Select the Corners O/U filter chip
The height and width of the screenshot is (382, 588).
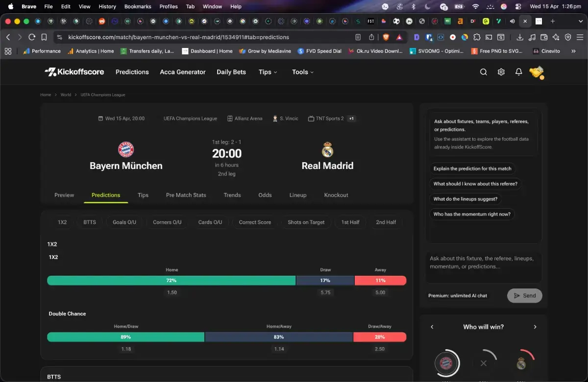click(167, 222)
